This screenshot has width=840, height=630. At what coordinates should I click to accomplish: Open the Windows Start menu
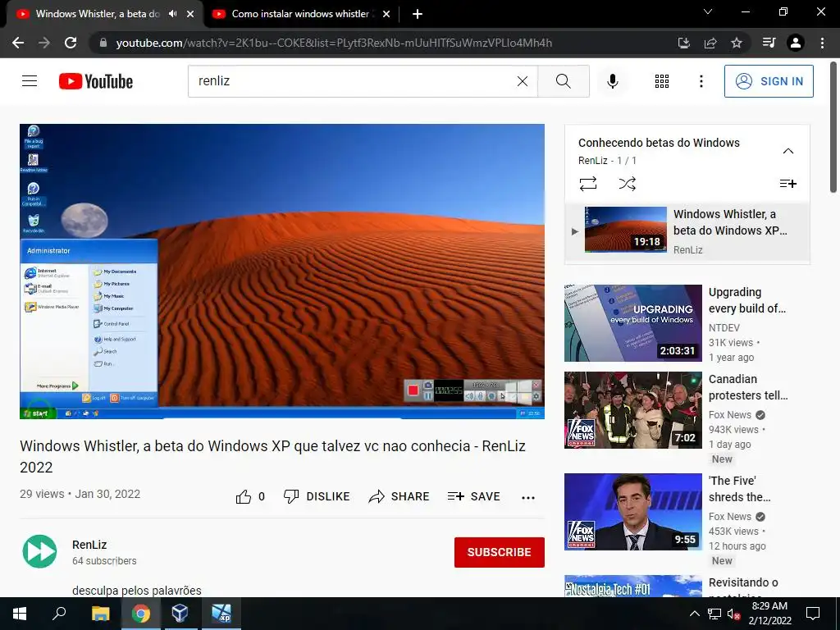point(20,614)
